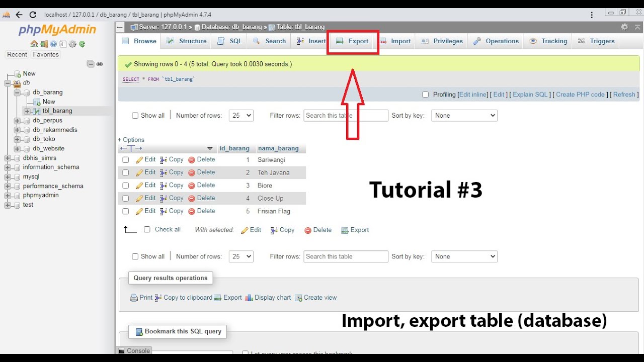
Task: Sort by nama_barang column header
Action: click(x=278, y=148)
